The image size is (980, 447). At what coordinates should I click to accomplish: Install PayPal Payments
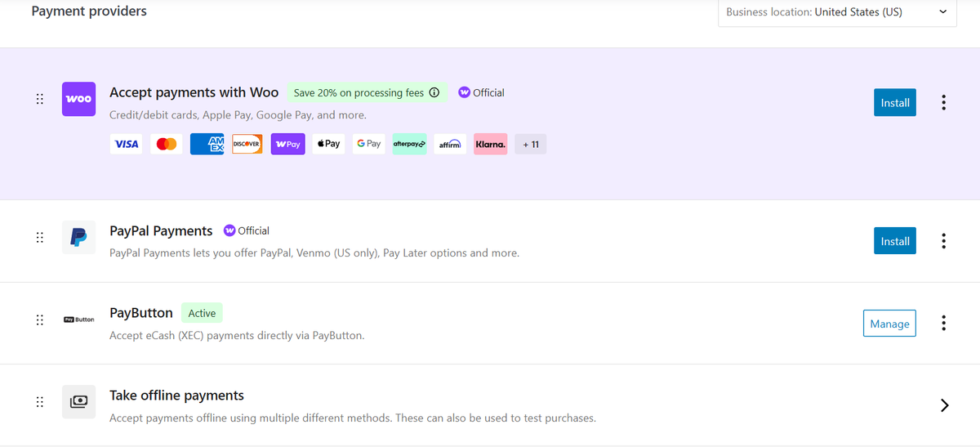[895, 241]
